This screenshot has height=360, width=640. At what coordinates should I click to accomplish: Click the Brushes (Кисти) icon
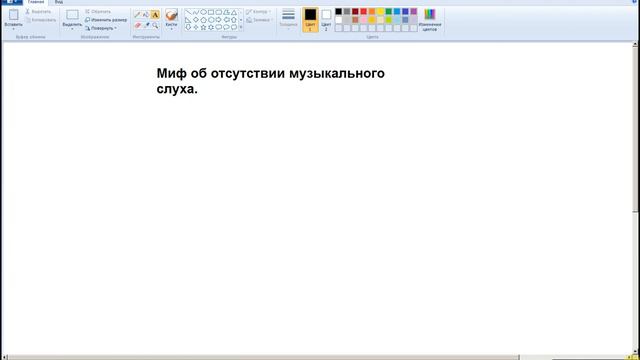(x=171, y=16)
